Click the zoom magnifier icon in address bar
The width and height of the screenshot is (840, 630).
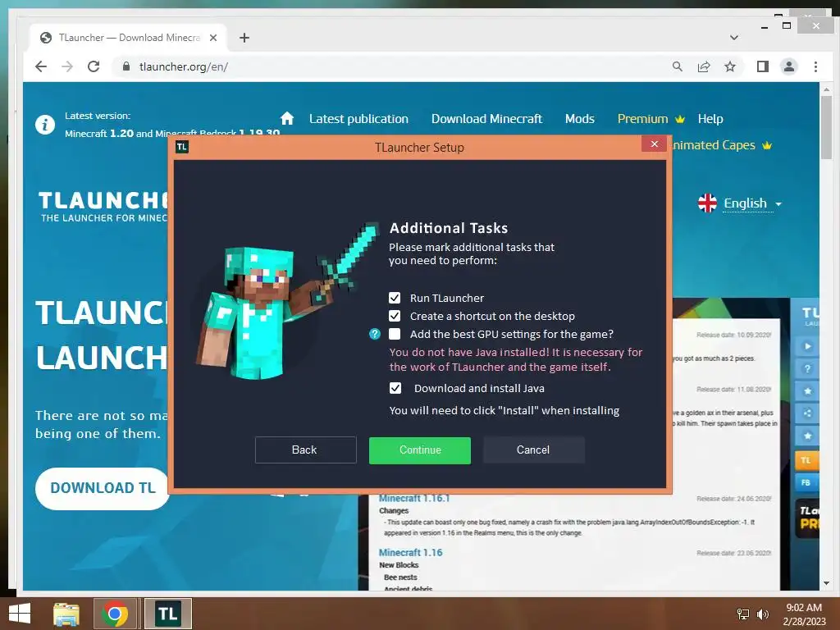(x=678, y=66)
